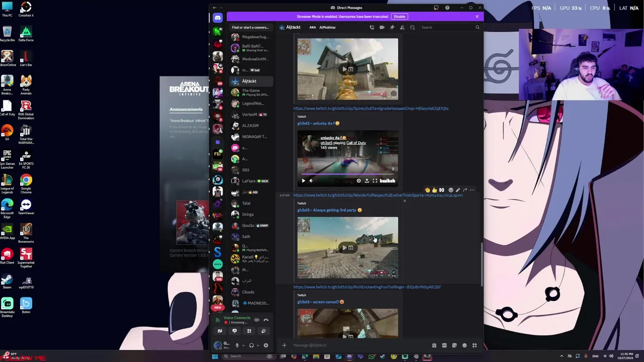The width and height of the screenshot is (644, 362).
Task: Show the user profile panel icon
Action: (x=412, y=27)
